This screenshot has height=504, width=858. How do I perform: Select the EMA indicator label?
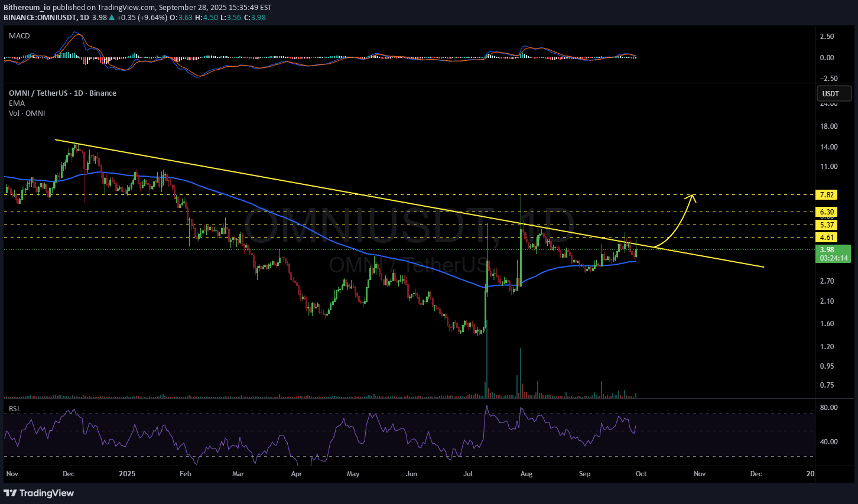click(17, 103)
